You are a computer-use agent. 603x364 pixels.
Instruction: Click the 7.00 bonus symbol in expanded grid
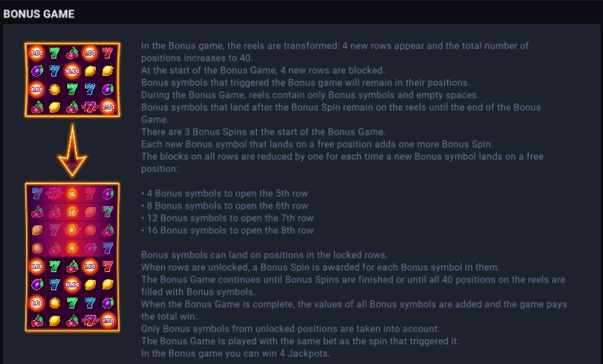pos(37,266)
